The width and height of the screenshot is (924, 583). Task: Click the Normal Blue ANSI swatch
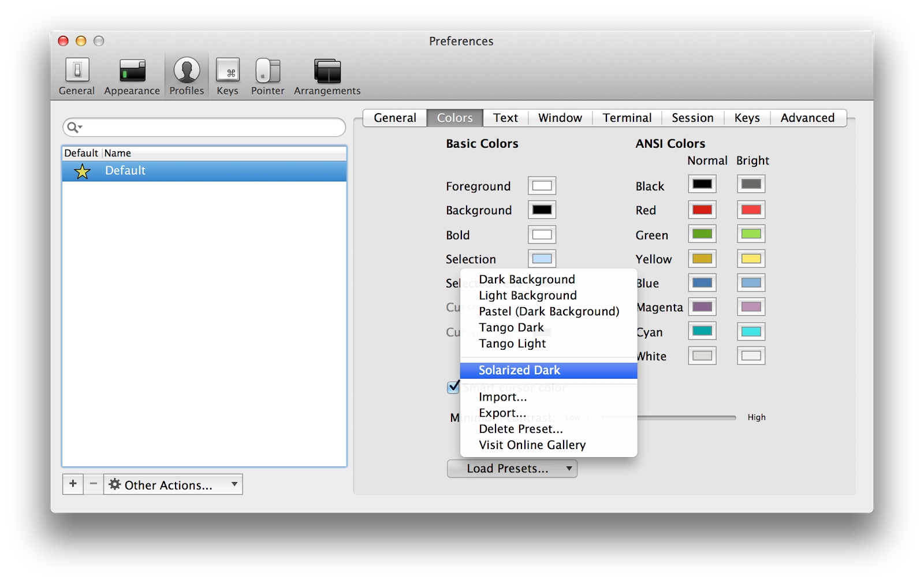[x=702, y=283]
